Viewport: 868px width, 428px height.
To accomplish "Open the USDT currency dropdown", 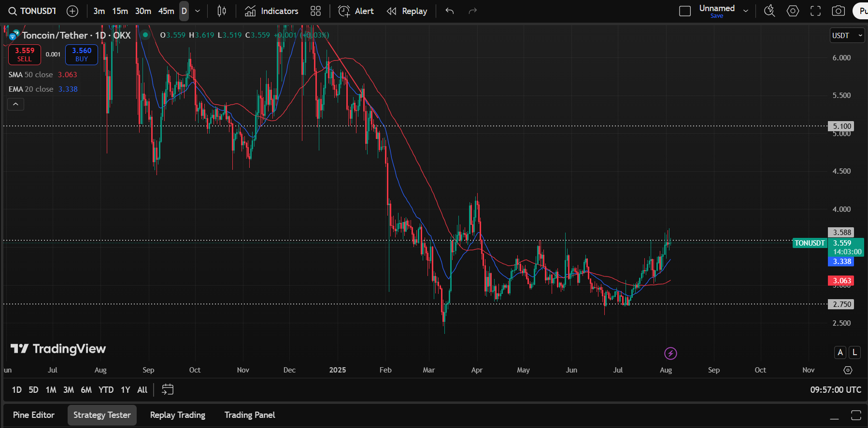I will click(x=847, y=36).
